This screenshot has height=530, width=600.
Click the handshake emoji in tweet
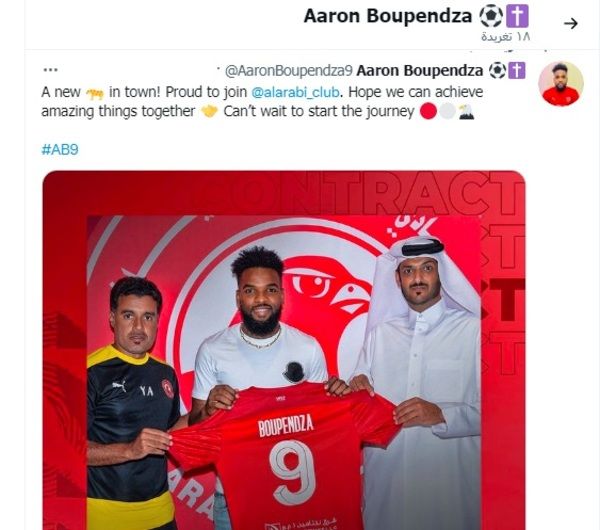(209, 112)
